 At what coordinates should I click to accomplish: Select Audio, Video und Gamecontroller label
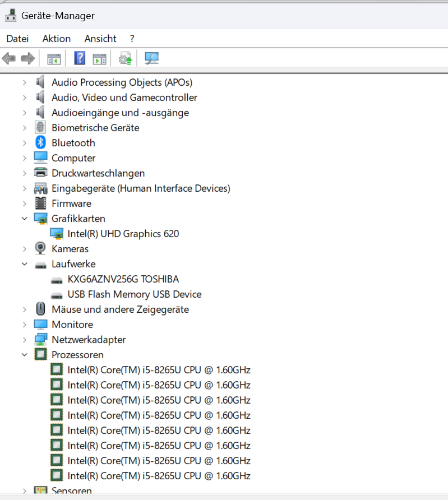(124, 98)
